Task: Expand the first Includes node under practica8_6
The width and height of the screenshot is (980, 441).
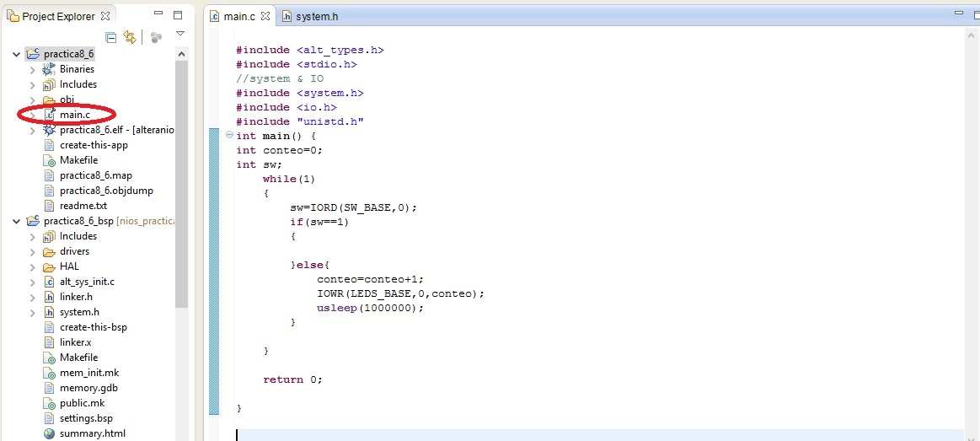Action: (33, 85)
